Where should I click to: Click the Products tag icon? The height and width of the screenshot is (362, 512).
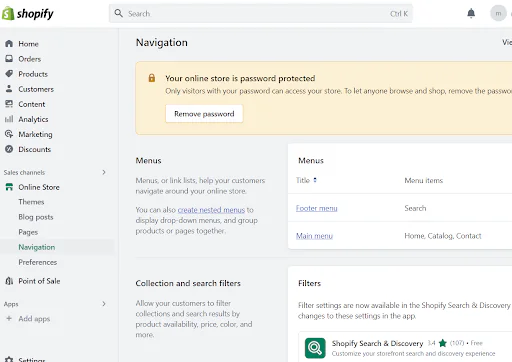9,74
